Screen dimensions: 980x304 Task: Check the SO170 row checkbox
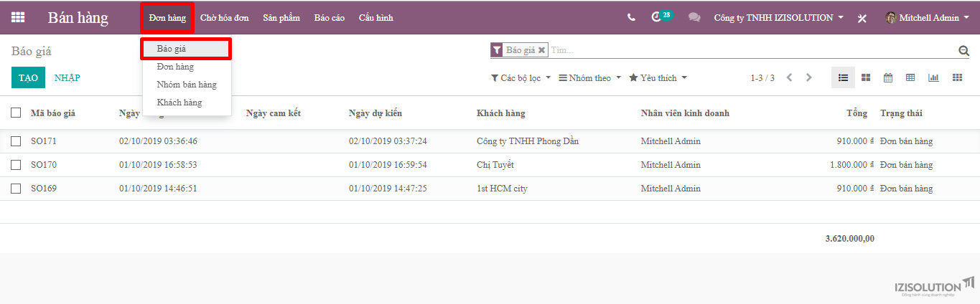pos(16,165)
